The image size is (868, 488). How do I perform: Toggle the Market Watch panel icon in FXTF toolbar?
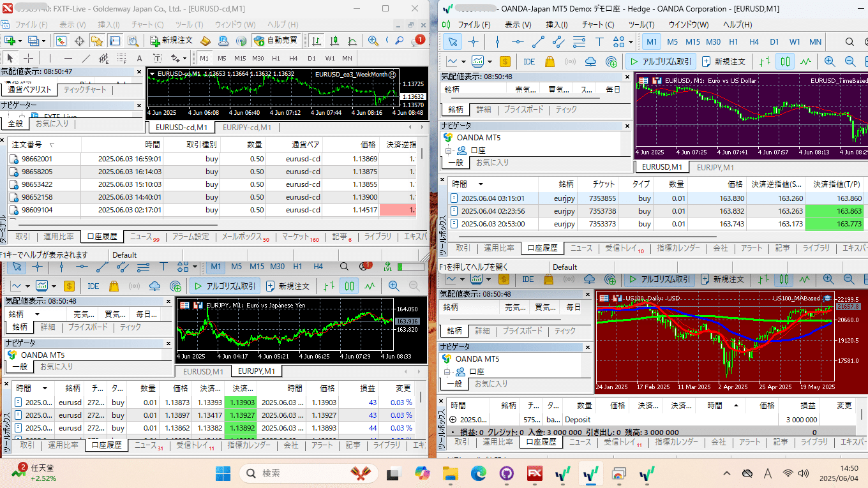61,40
